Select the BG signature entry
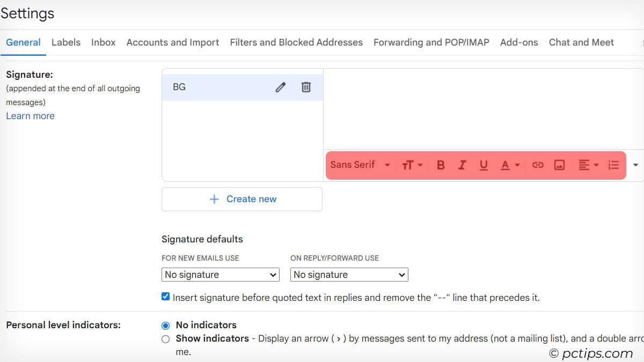644x362 pixels. point(215,87)
